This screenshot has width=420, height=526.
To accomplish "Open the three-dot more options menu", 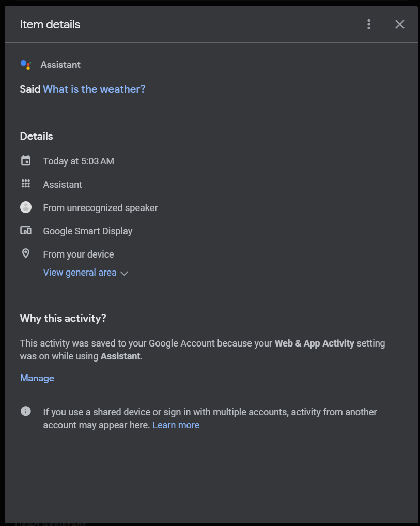I will [369, 24].
